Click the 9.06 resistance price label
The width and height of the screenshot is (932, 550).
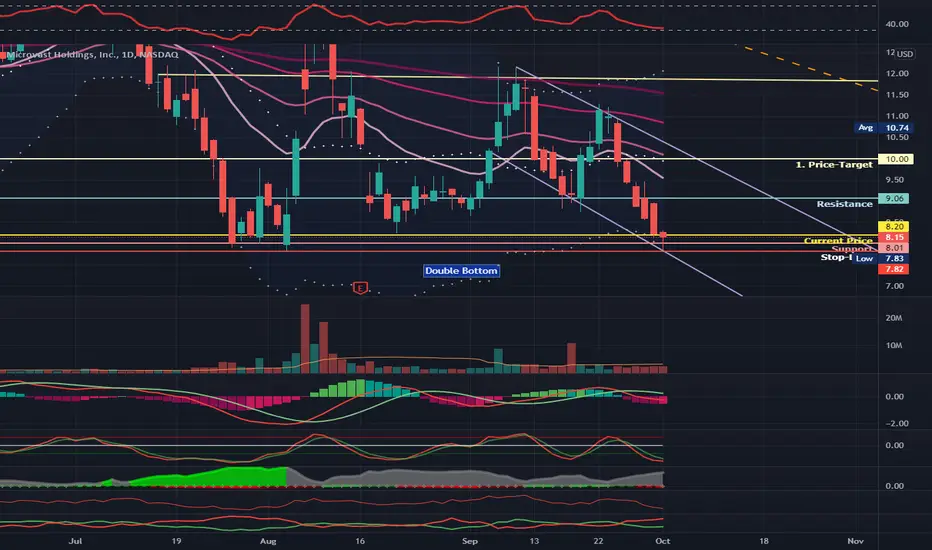(893, 199)
